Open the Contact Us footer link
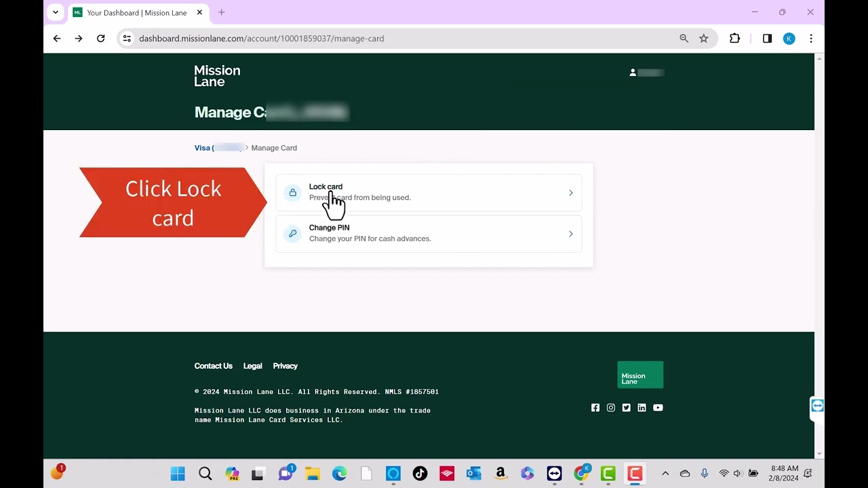This screenshot has height=488, width=868. [213, 366]
